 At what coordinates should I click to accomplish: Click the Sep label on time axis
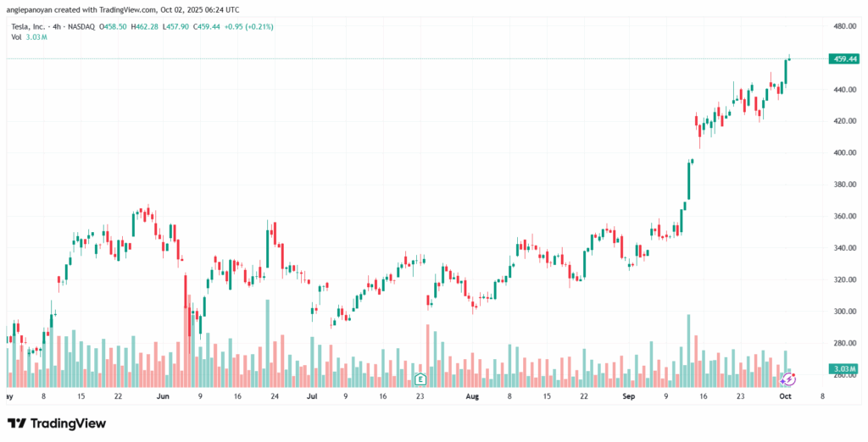click(x=628, y=395)
